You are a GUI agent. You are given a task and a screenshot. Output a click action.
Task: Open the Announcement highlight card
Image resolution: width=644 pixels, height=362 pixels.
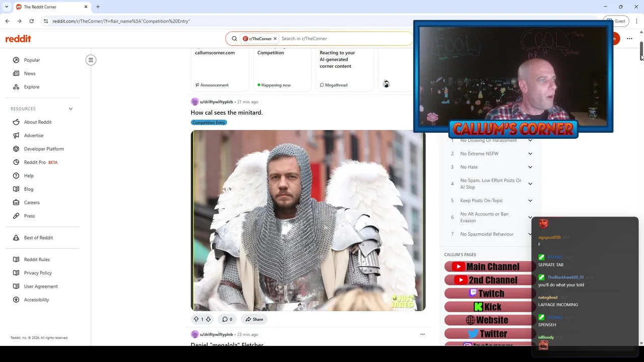220,69
